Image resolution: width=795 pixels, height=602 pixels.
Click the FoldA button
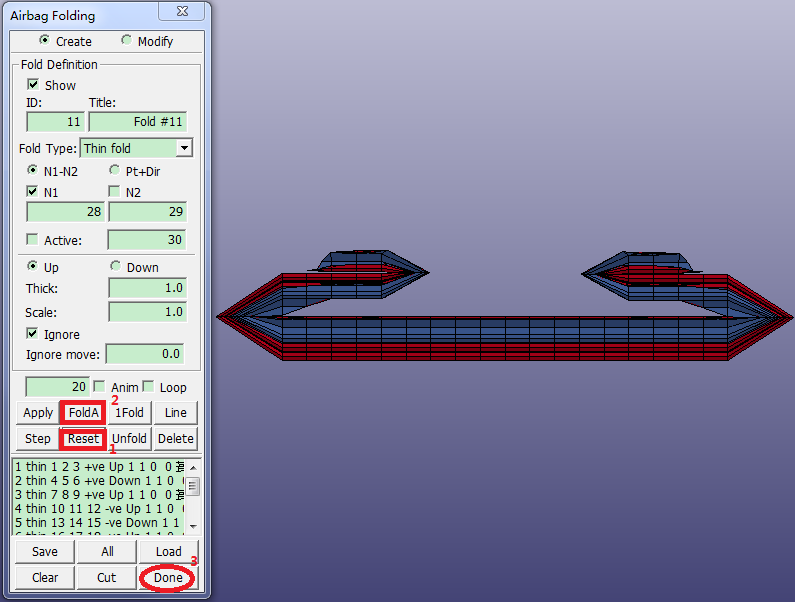[83, 413]
